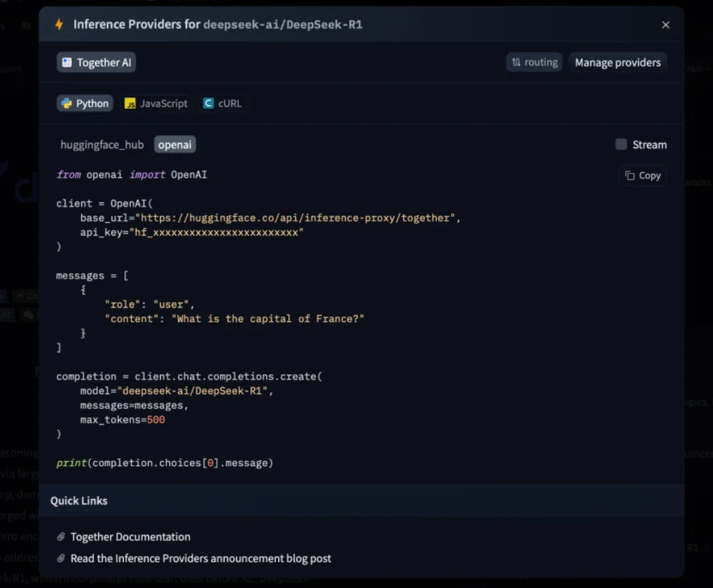The width and height of the screenshot is (713, 588).
Task: Select the huggingface_hub client tab
Action: point(102,145)
